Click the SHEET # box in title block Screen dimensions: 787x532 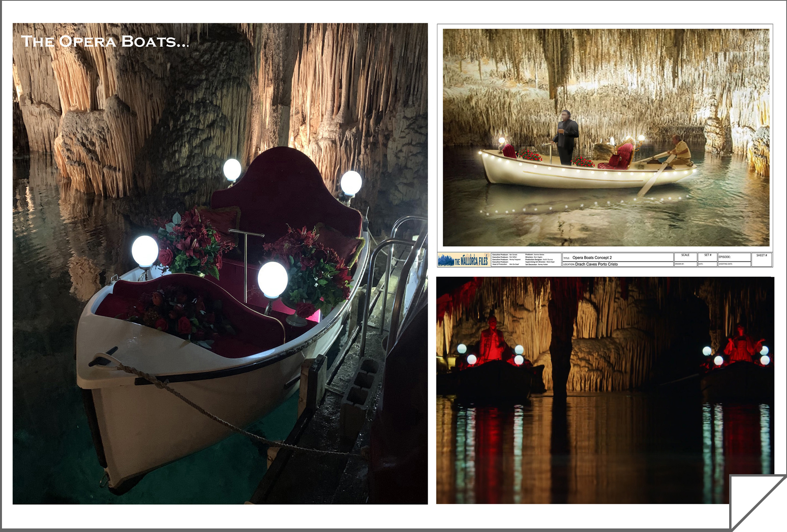[761, 260]
